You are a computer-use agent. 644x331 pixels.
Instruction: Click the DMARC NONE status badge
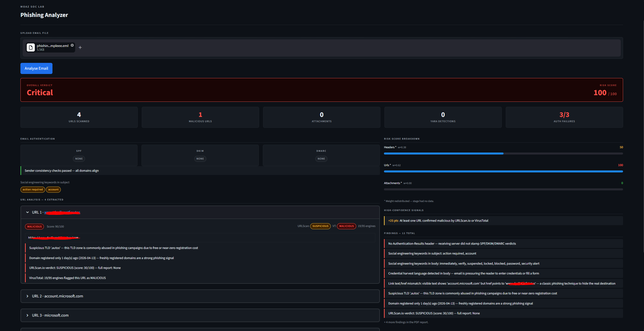point(321,159)
